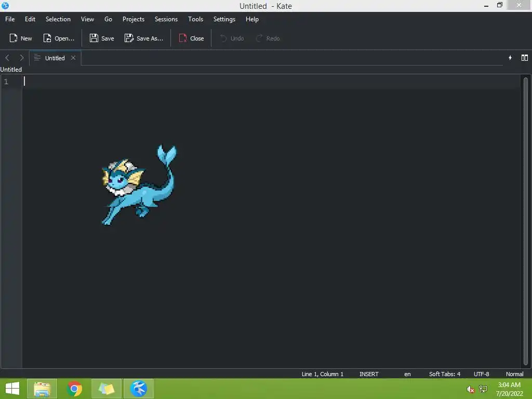Close the Untitled tab with its X
The height and width of the screenshot is (399, 532).
73,58
